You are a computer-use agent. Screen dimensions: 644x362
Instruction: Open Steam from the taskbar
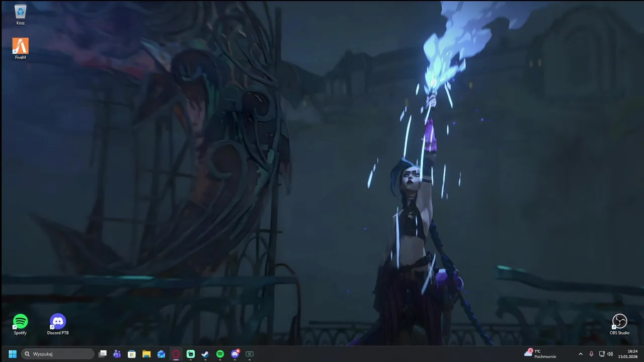[205, 354]
